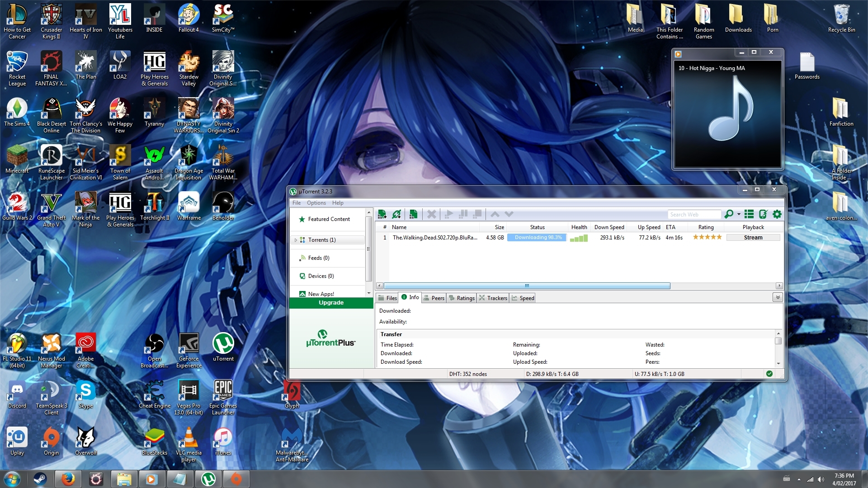Click the Start torrent play icon
Screen dimensions: 868x488
coord(449,214)
